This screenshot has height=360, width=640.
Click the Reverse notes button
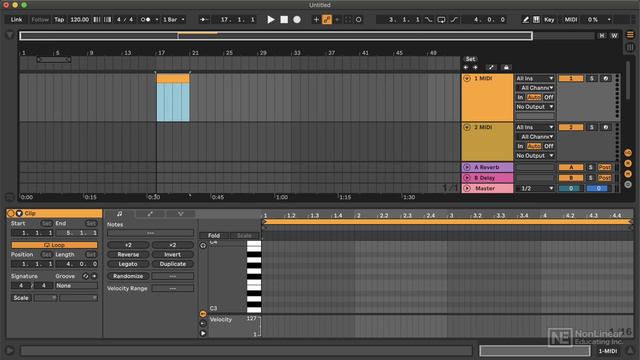(128, 255)
